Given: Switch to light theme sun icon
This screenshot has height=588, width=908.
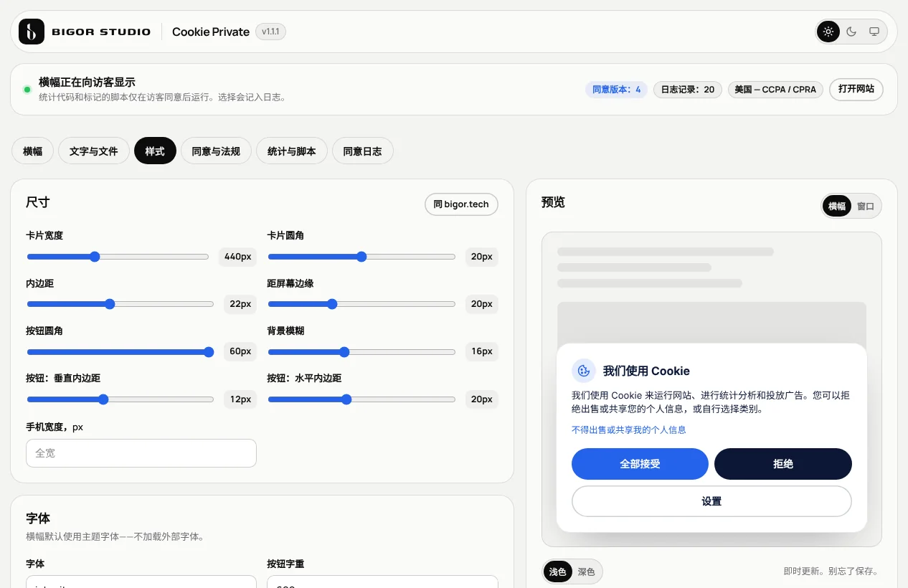Looking at the screenshot, I should (828, 32).
